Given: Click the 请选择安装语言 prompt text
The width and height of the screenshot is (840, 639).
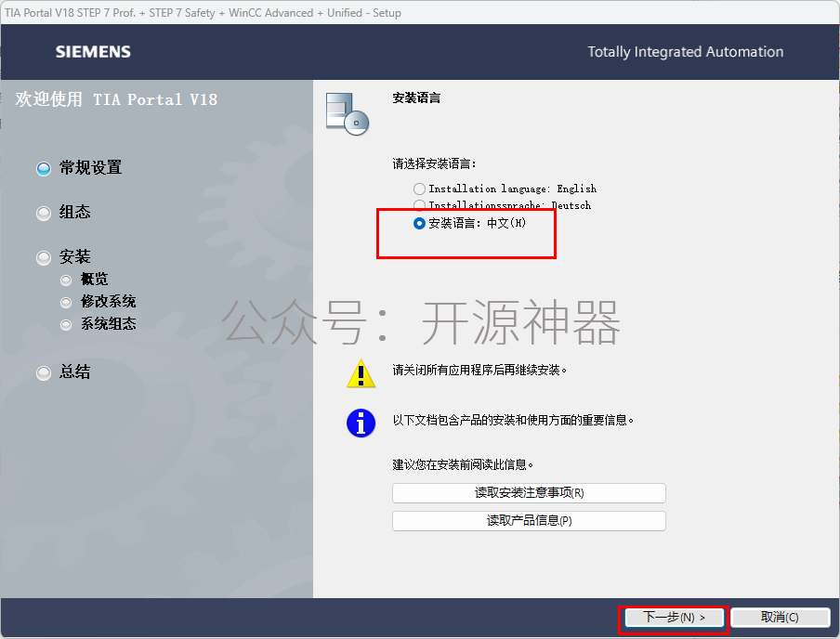Looking at the screenshot, I should click(x=434, y=163).
